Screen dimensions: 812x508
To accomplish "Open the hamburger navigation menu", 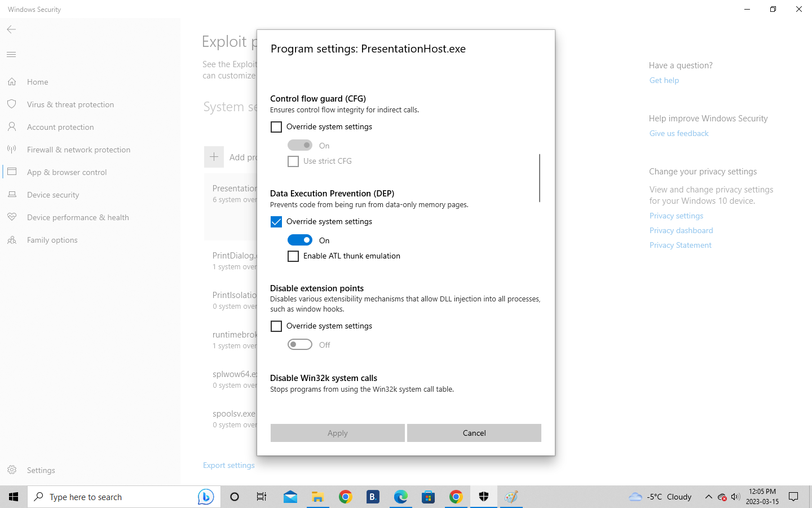I will pos(11,55).
